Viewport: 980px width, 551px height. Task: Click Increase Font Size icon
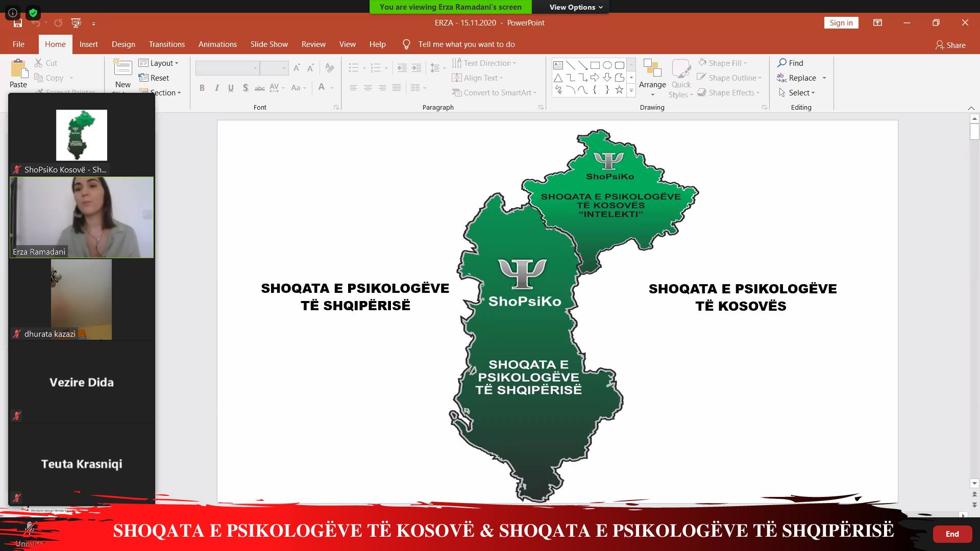297,68
